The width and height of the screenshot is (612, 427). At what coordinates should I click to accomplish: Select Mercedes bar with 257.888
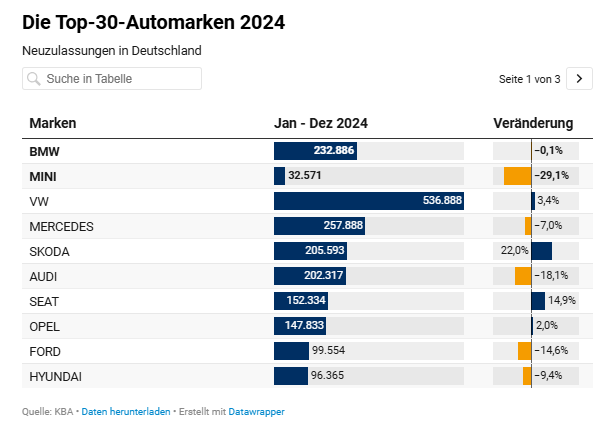pyautogui.click(x=320, y=226)
